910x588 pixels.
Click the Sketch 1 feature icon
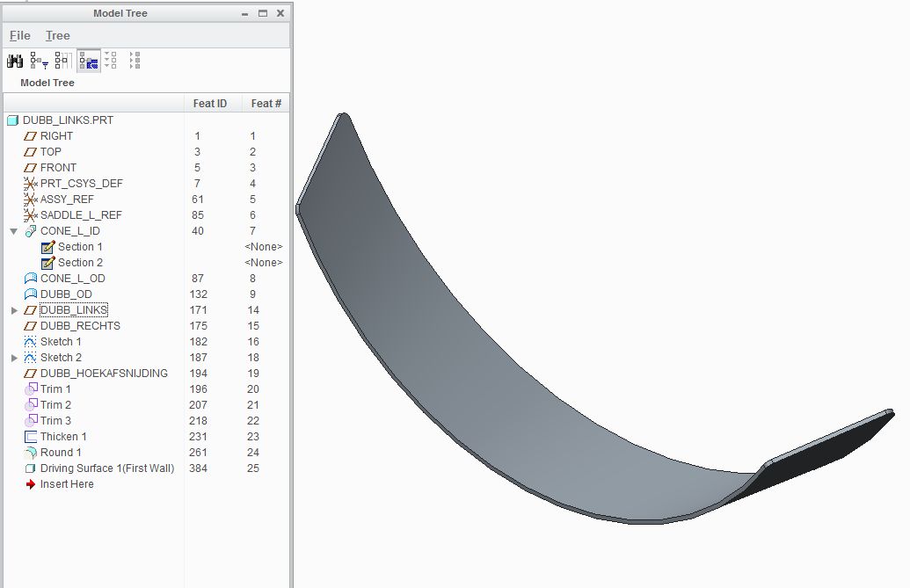[30, 342]
